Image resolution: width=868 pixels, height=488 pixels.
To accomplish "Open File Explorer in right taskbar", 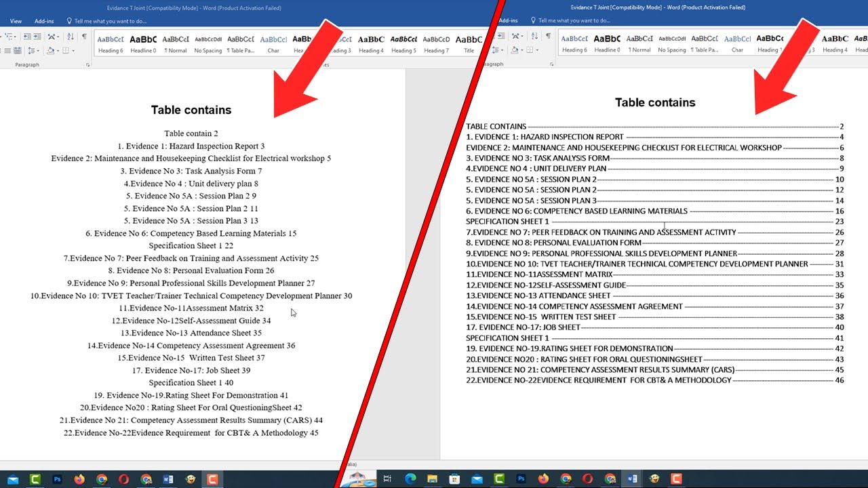I will point(432,479).
